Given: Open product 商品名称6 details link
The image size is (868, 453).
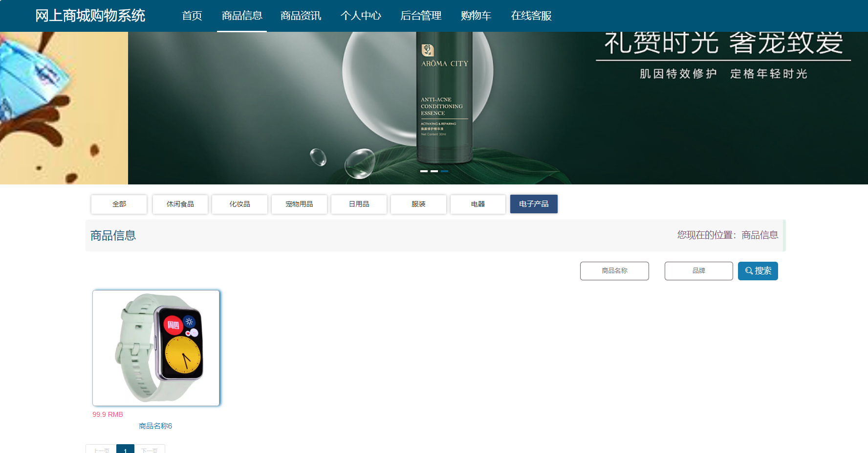Looking at the screenshot, I should pos(155,426).
